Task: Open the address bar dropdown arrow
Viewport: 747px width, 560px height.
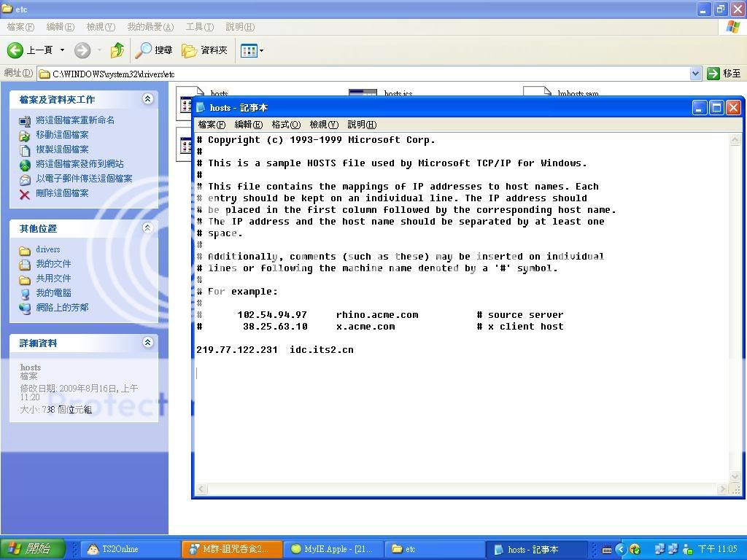Action: pyautogui.click(x=695, y=74)
